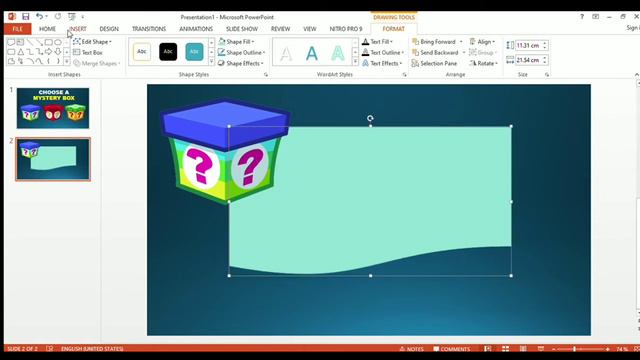
Task: Open Ribbon Display Options
Action: point(596,17)
